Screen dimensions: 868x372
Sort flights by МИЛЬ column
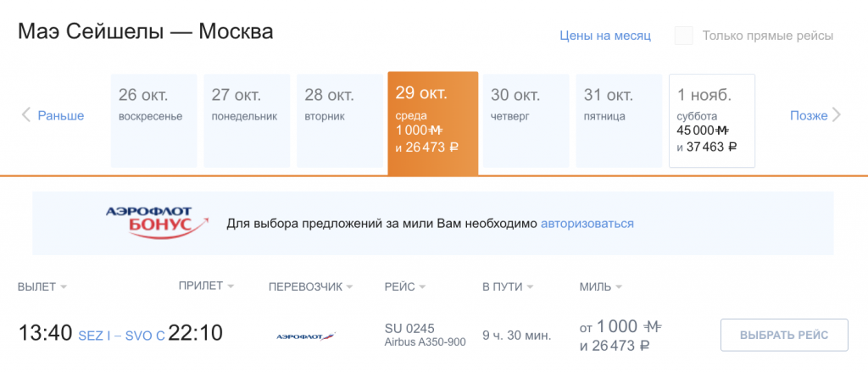[600, 286]
